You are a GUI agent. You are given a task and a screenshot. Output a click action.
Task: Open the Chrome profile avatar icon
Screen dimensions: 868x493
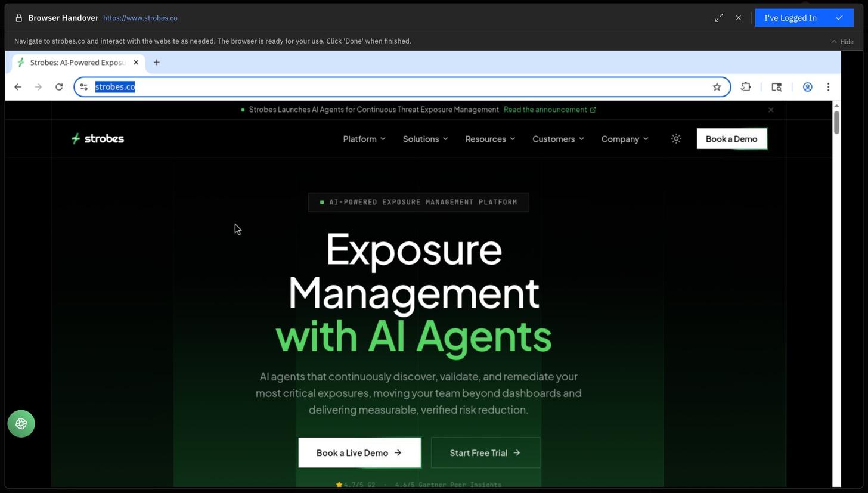808,87
